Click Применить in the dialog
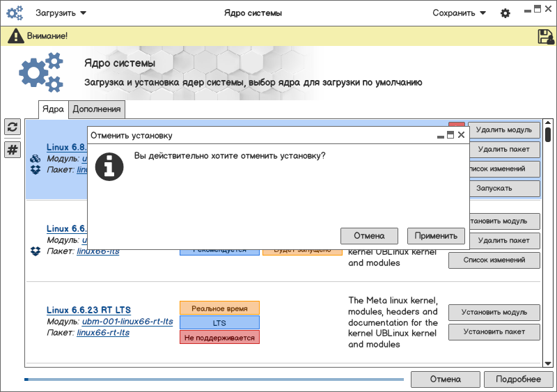Screen dimensions: 557x392 pyautogui.click(x=436, y=236)
